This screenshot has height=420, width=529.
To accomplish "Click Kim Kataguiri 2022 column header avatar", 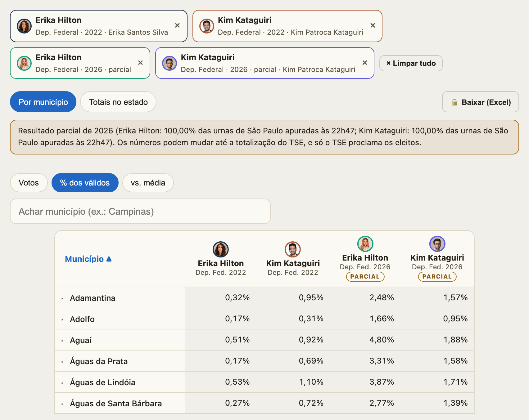I will click(x=293, y=249).
